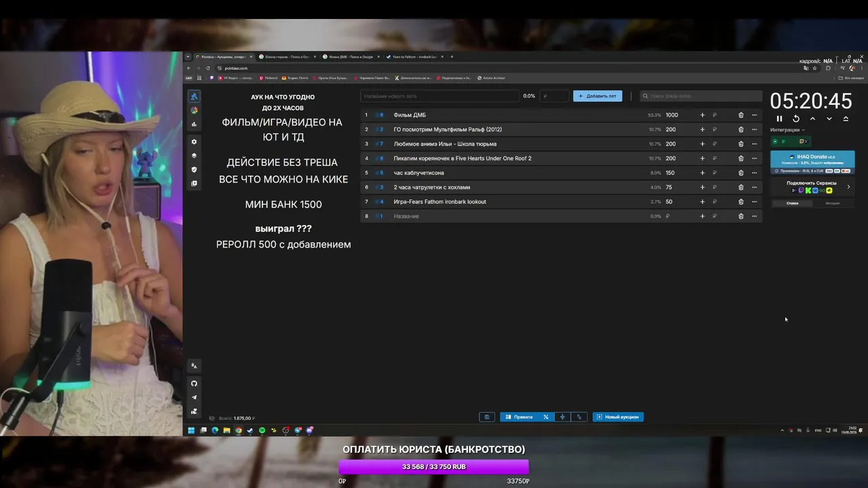
Task: Switch to the История tab
Action: point(833,203)
